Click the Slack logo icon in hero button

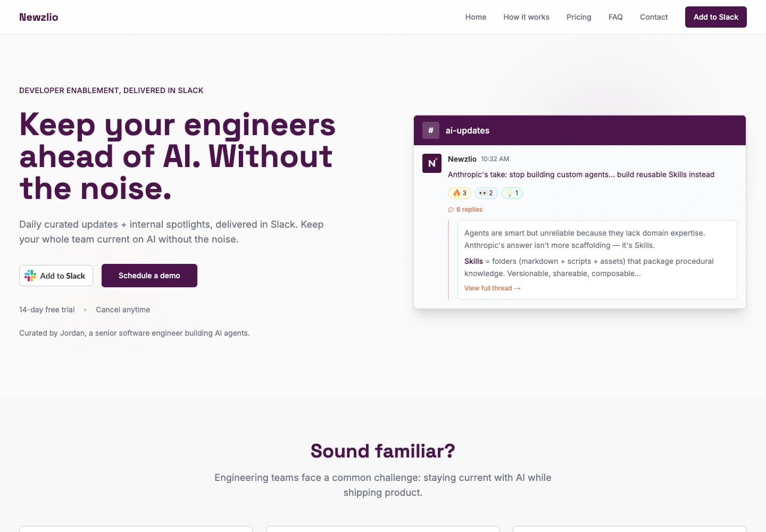click(x=30, y=276)
